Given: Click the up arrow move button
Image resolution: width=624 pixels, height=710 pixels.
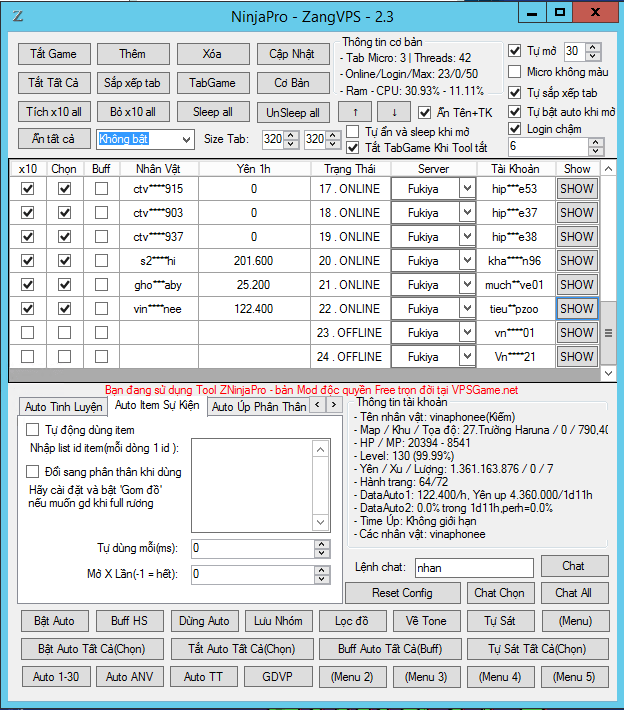Looking at the screenshot, I should point(355,112).
